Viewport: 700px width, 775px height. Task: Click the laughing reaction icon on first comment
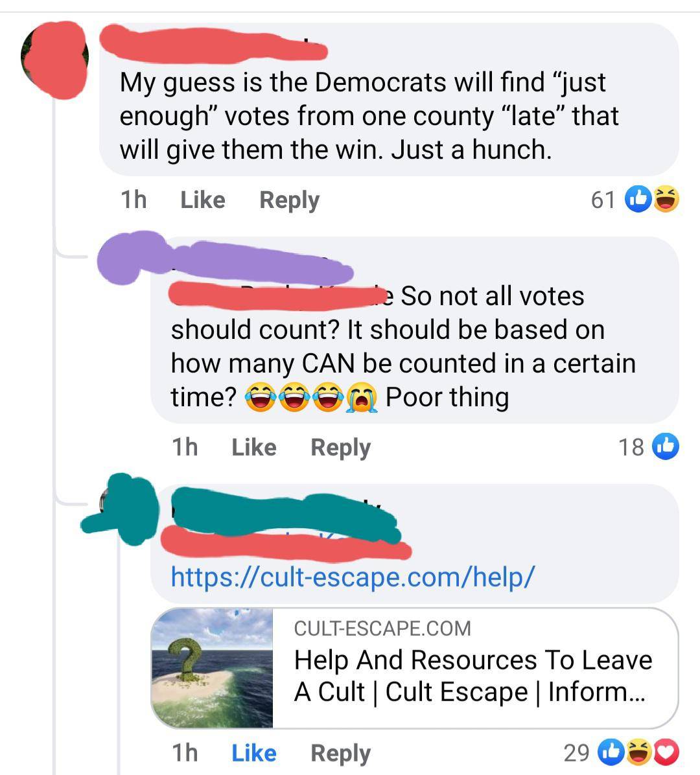666,199
